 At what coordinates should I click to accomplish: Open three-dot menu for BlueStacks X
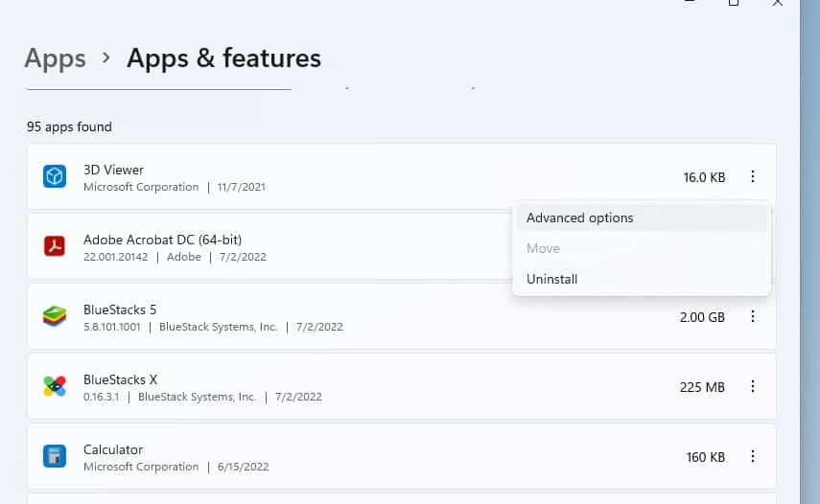pos(753,387)
